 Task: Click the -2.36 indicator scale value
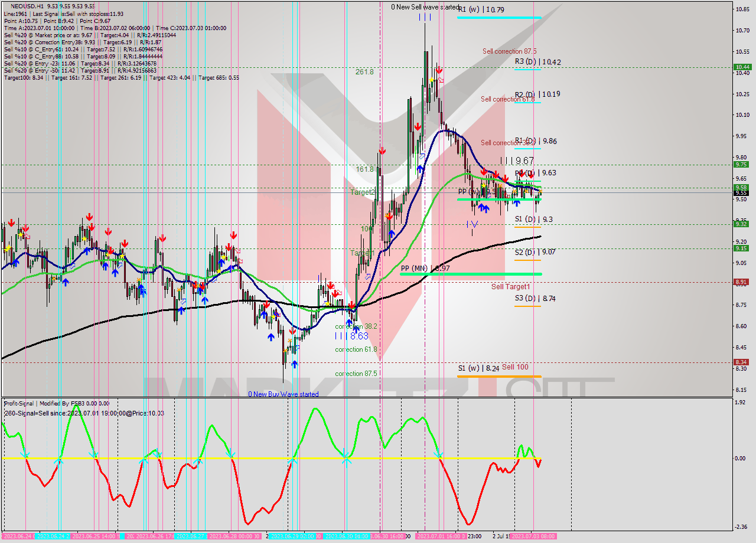741,527
